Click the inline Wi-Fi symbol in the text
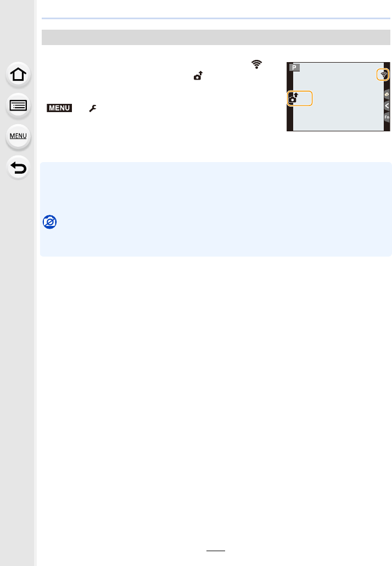The height and width of the screenshot is (566, 392). pyautogui.click(x=256, y=64)
